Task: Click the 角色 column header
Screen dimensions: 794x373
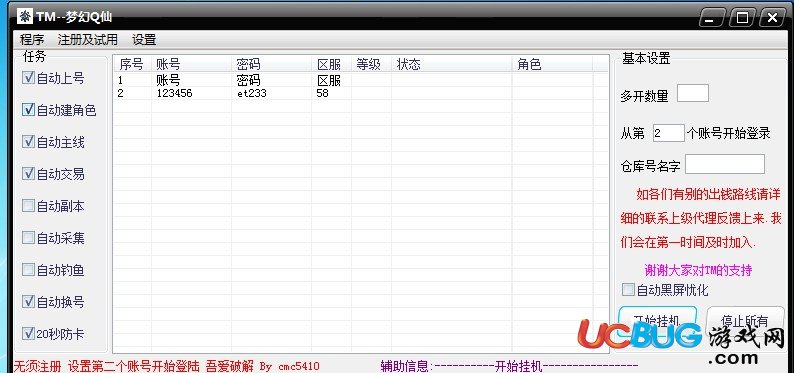Action: [x=552, y=64]
